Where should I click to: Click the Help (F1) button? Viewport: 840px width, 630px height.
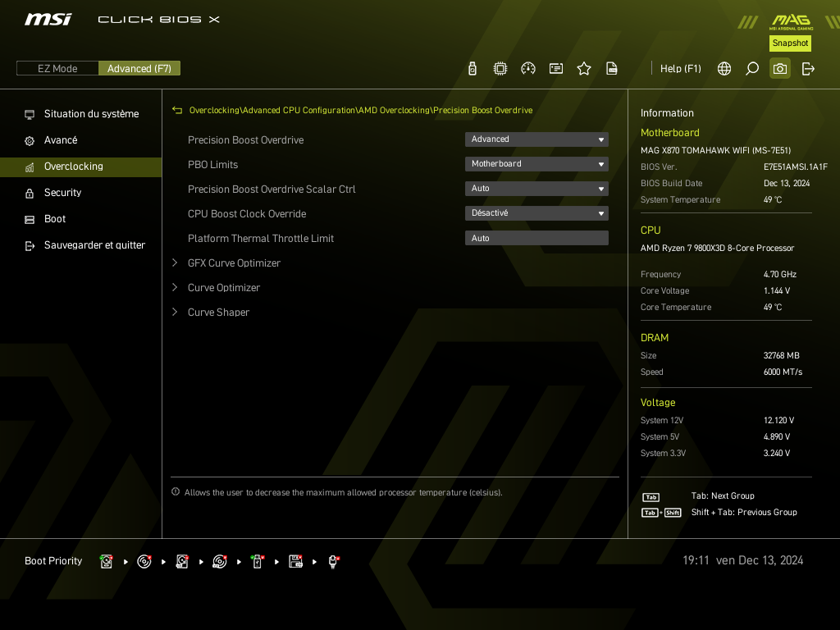pyautogui.click(x=681, y=69)
